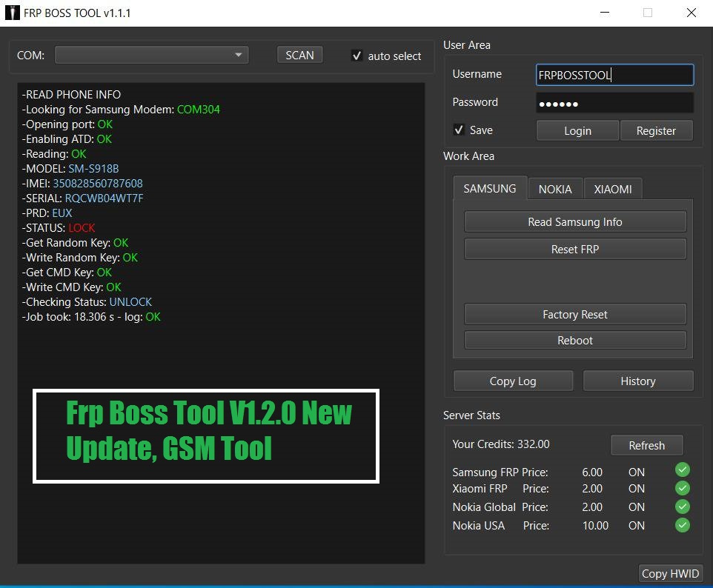713x588 pixels.
Task: Click the green check icon beside Nokia USA price
Action: point(682,525)
